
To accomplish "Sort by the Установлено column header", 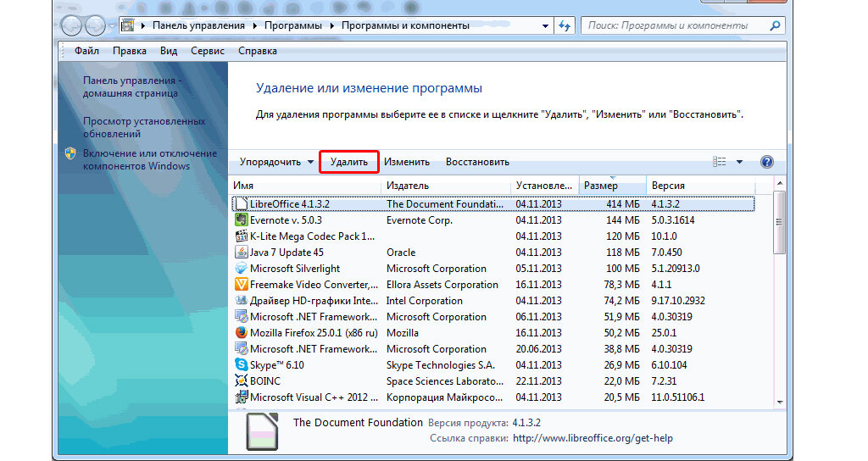I will pos(545,186).
